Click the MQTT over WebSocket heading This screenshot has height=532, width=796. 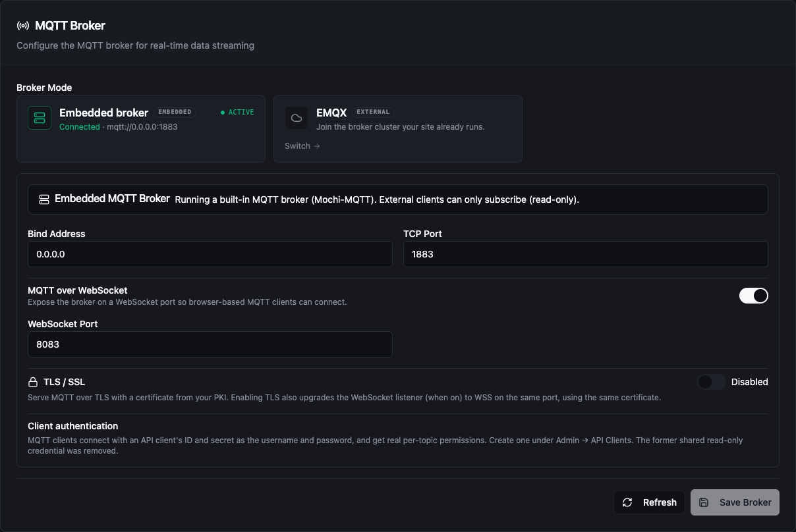coord(78,290)
